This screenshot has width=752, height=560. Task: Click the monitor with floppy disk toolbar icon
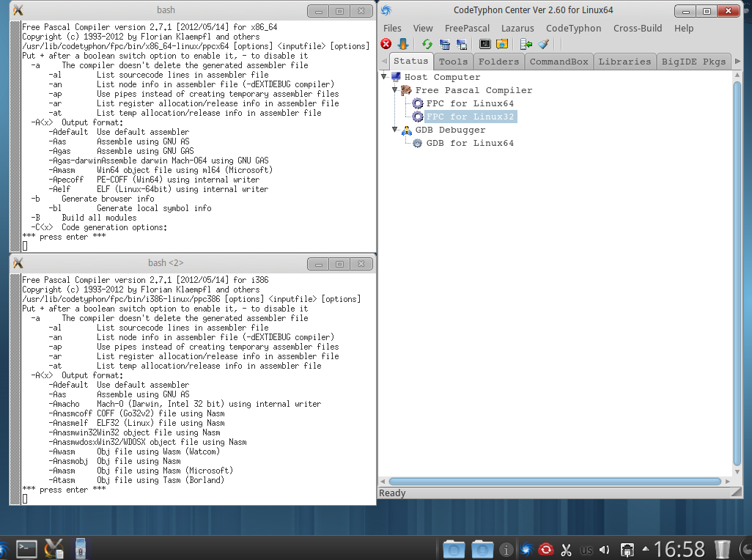461,44
